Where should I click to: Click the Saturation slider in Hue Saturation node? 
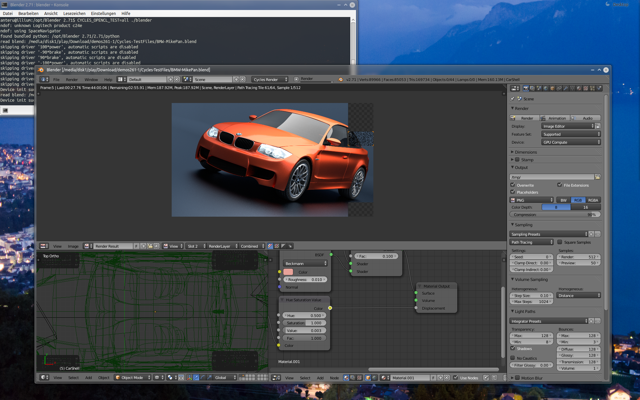[304, 323]
